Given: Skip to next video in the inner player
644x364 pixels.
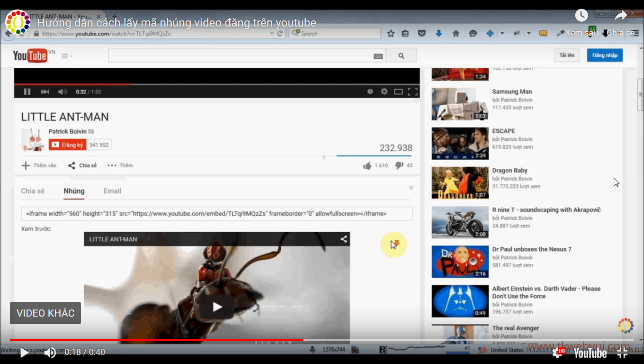Looking at the screenshot, I should pyautogui.click(x=45, y=91).
